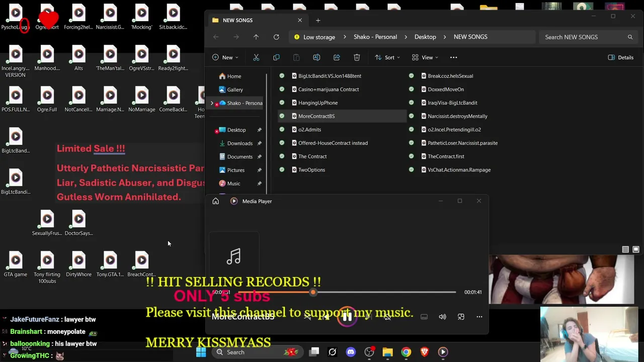Open Brave browser from taskbar
Image resolution: width=644 pixels, height=362 pixels.
425,352
